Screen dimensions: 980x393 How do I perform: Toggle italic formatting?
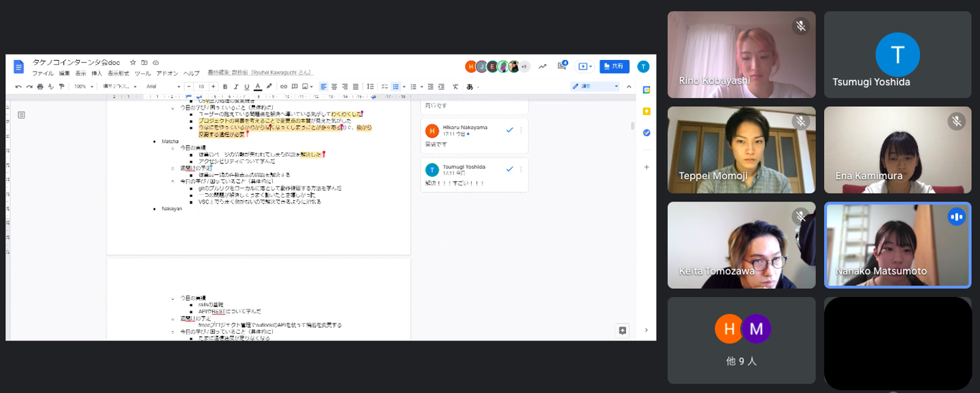point(236,87)
